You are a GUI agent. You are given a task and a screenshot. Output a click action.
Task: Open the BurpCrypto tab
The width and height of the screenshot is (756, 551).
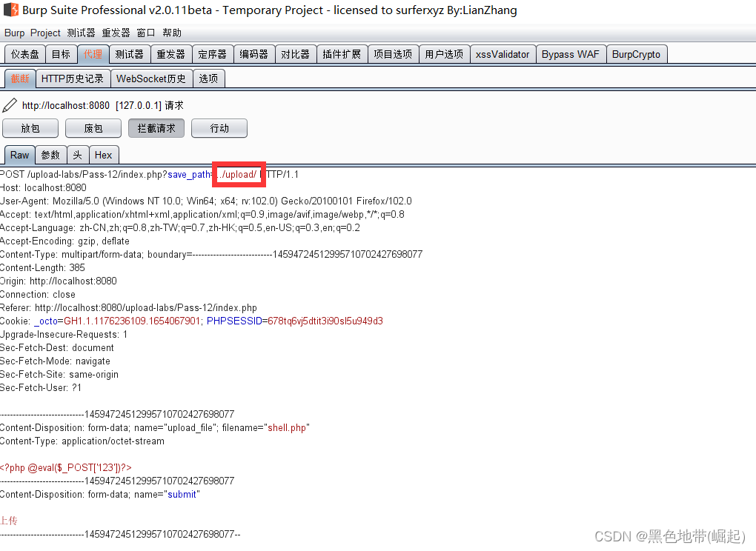(636, 54)
